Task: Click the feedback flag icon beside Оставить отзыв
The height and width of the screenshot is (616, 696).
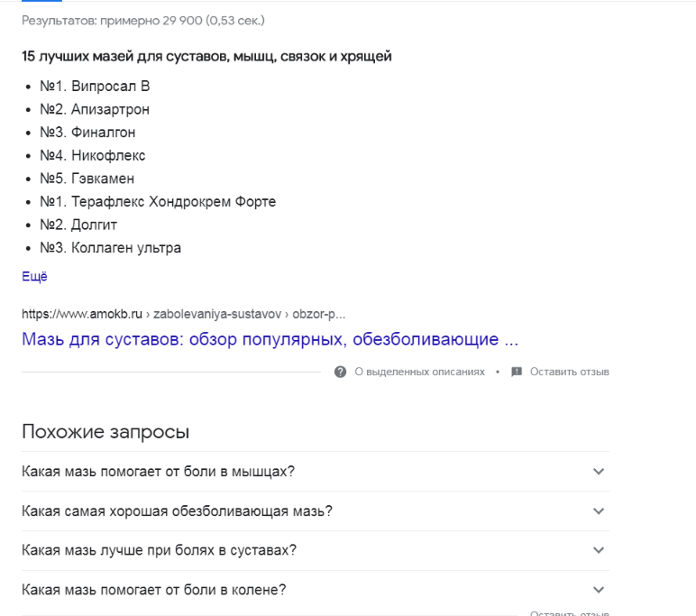Action: click(x=517, y=372)
